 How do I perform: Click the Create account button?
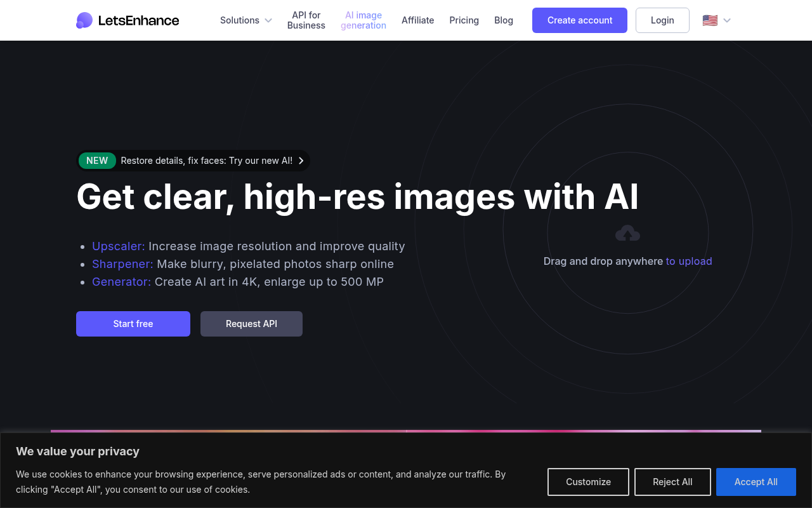[579, 20]
